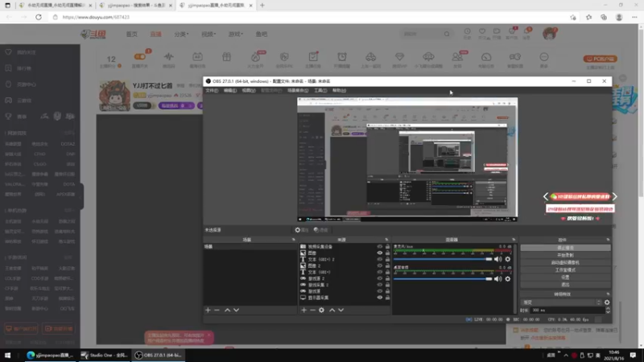
Task: Expand the Category dropdown in Douyu navigation
Action: click(181, 34)
